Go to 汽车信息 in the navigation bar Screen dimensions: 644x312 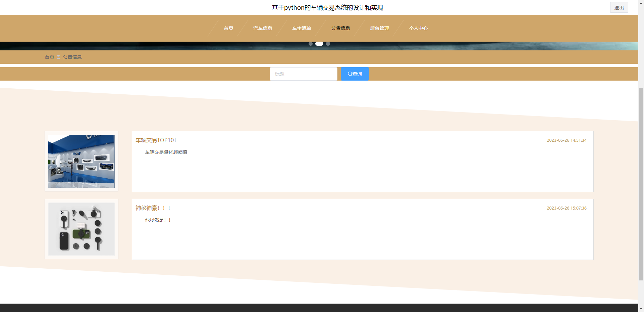coord(263,28)
